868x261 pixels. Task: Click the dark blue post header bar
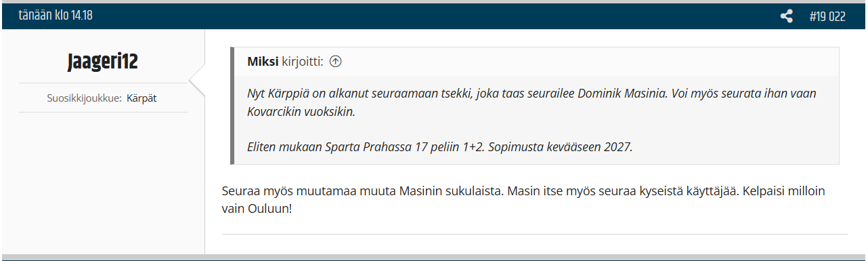pyautogui.click(x=433, y=16)
